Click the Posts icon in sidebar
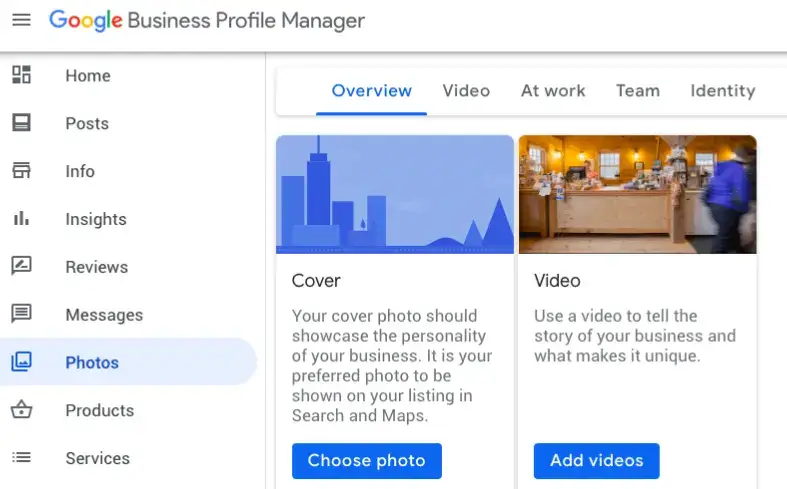Viewport: 787px width, 489px height. tap(21, 123)
